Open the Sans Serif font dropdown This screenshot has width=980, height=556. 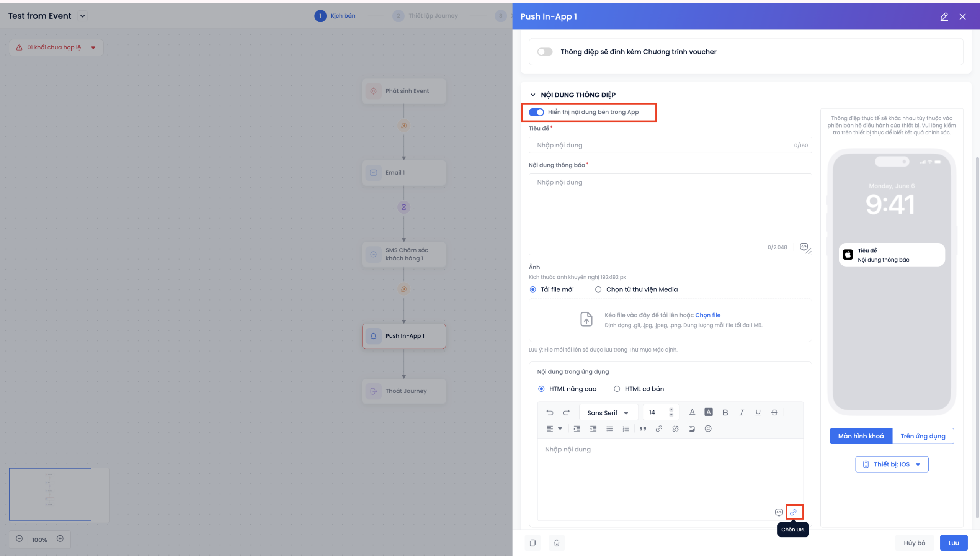(x=608, y=413)
